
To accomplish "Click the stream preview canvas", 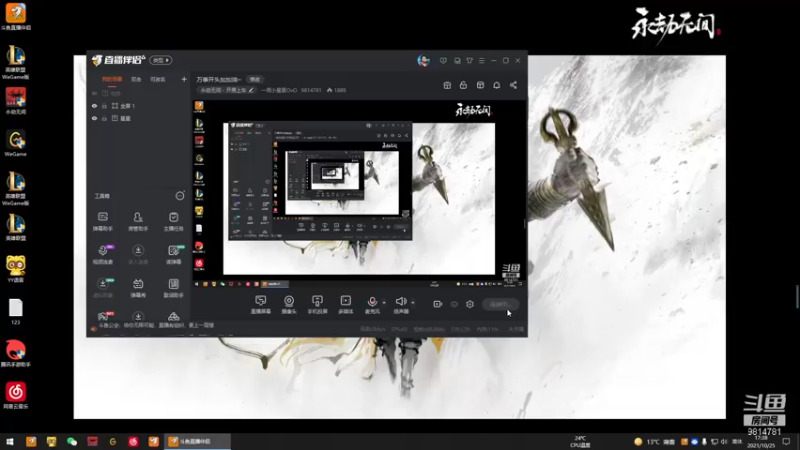I will [359, 194].
